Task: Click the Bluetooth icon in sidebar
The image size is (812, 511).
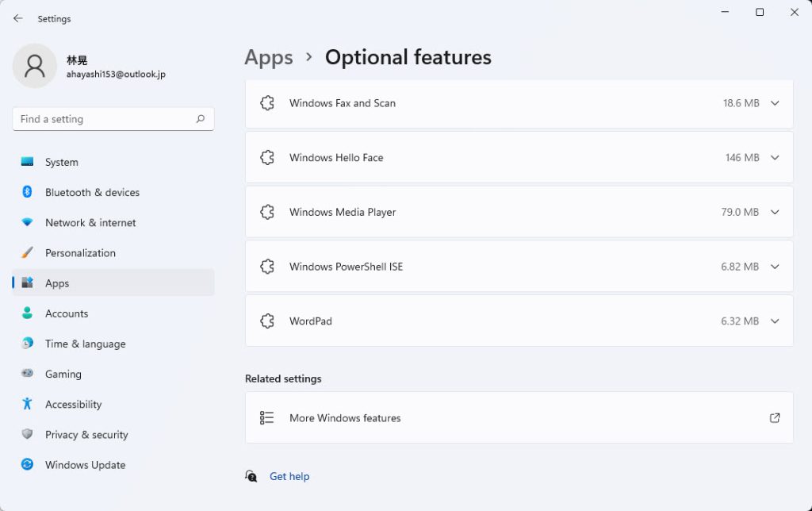Action: [28, 192]
